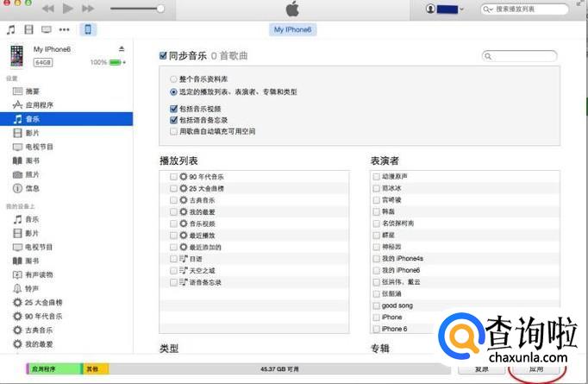This screenshot has width=588, height=384.
Task: Check the 韩磊 artist checkbox
Action: tap(376, 211)
